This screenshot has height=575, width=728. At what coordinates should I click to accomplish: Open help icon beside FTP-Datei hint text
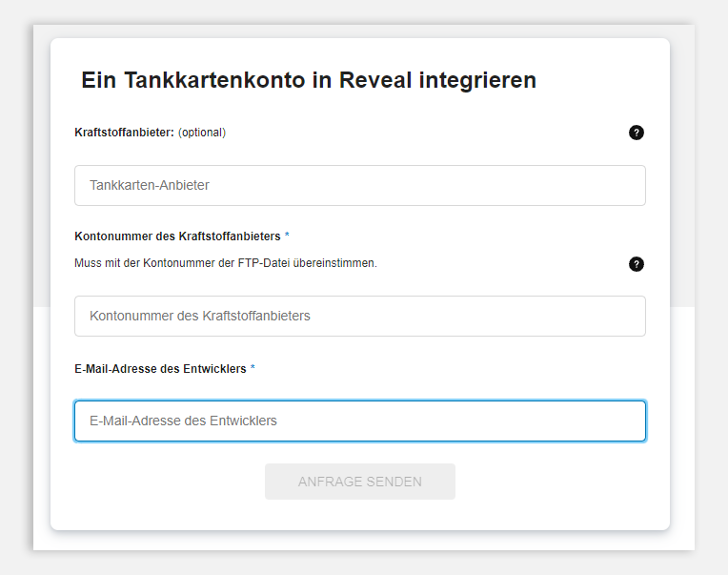pyautogui.click(x=637, y=264)
